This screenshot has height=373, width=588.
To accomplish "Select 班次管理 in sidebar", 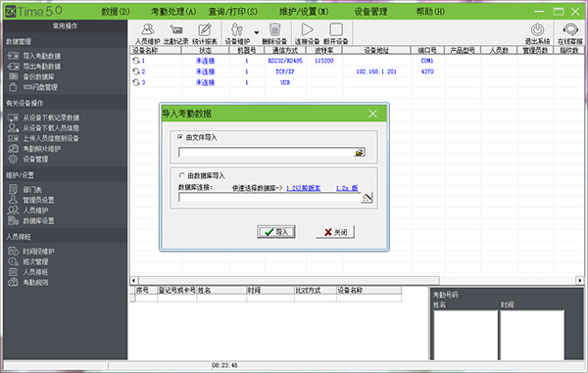I will pos(28,261).
